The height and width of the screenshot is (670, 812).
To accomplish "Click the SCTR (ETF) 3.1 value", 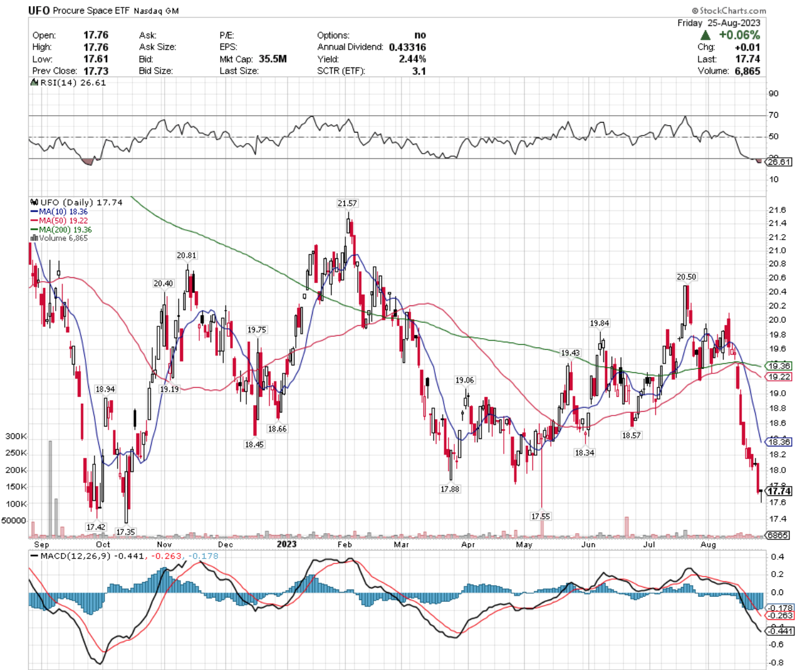I will (419, 71).
